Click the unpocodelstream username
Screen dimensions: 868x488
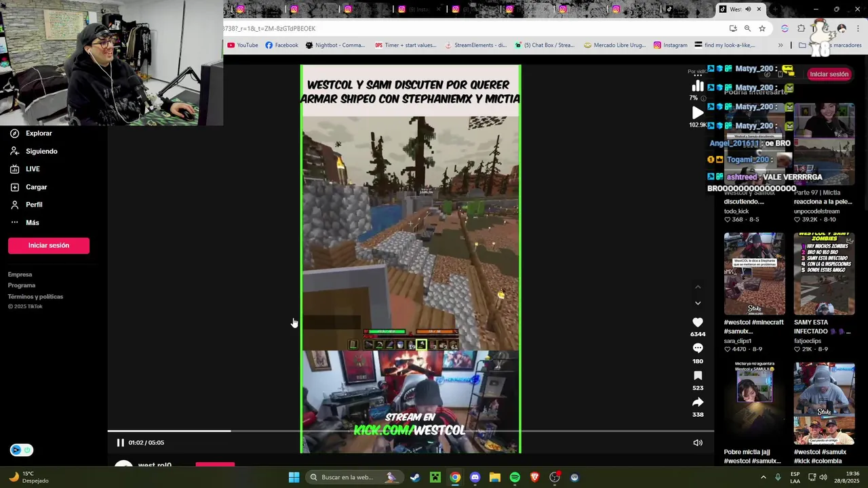click(x=816, y=211)
